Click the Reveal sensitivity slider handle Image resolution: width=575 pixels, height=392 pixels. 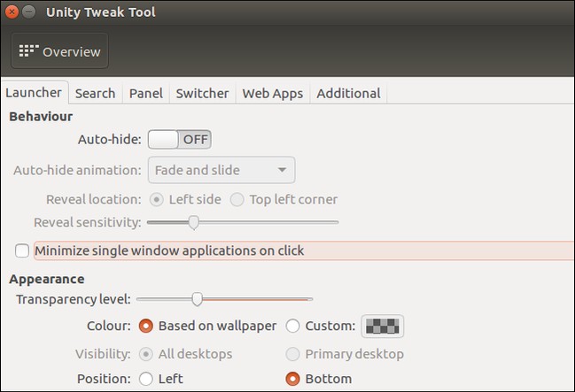[194, 222]
